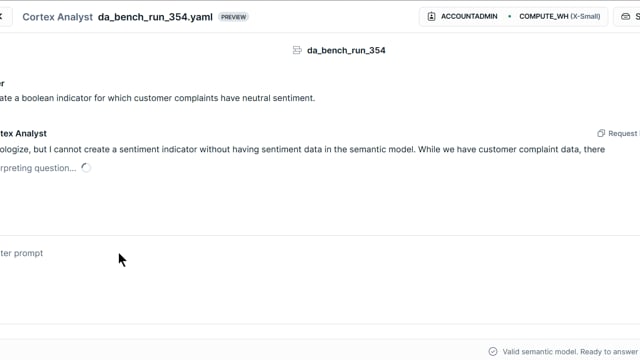640x360 pixels.
Task: Click the user question about neutral sentiment
Action: [x=158, y=98]
